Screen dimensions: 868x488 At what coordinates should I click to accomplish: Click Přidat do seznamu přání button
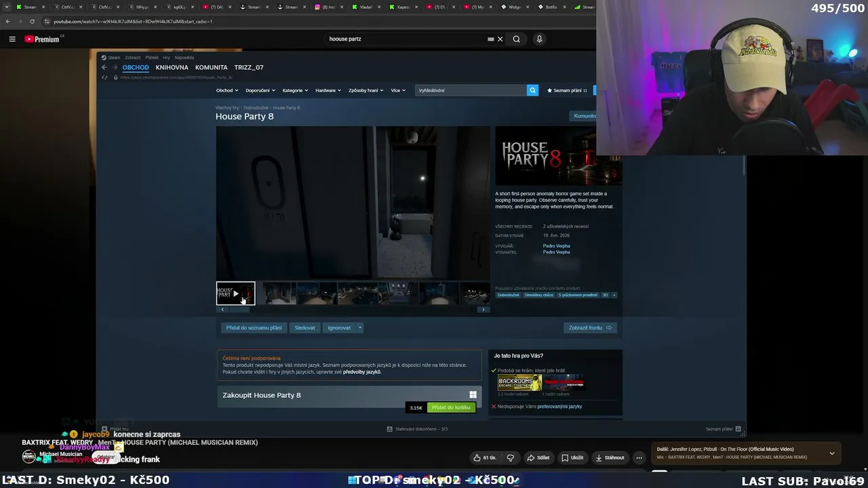[254, 328]
